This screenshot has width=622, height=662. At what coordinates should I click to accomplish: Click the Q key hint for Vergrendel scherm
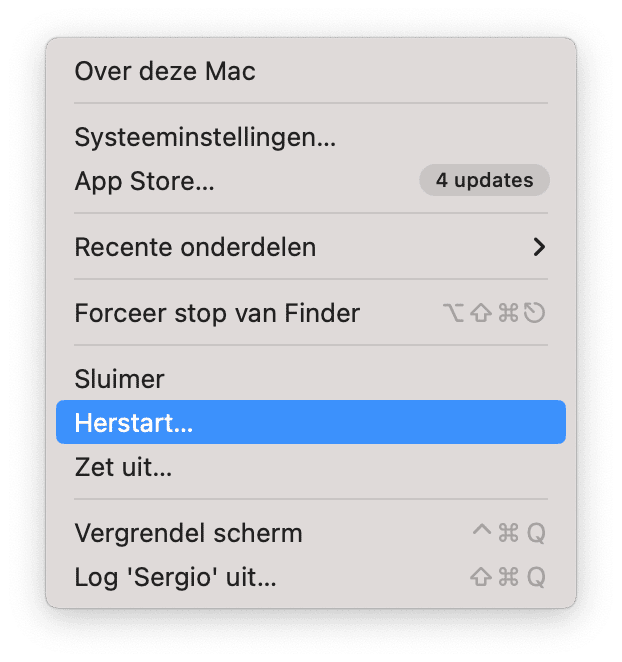click(536, 533)
